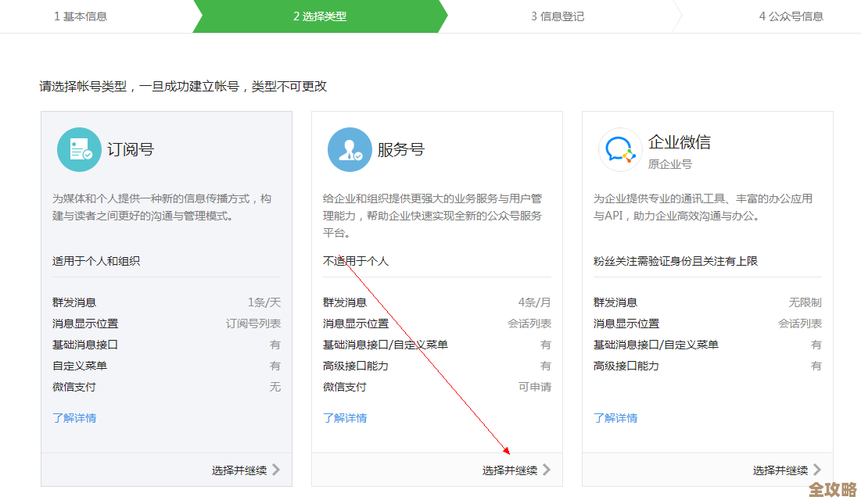Image resolution: width=861 pixels, height=504 pixels.
Task: Click the 企业微信 chat bubble icon
Action: 620,149
